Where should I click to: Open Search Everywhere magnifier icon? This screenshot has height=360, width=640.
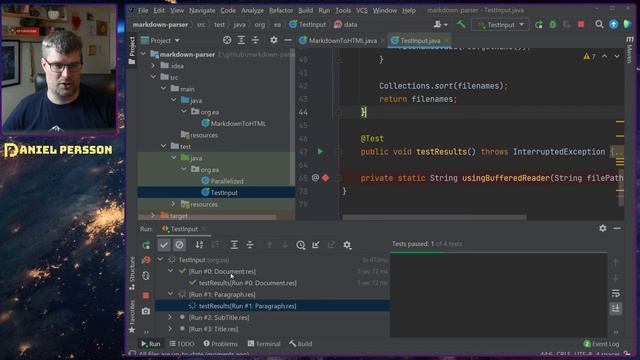tap(599, 24)
